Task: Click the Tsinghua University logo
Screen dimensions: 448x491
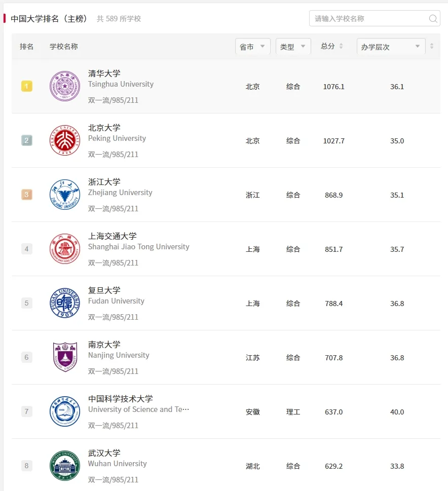Action: (65, 86)
